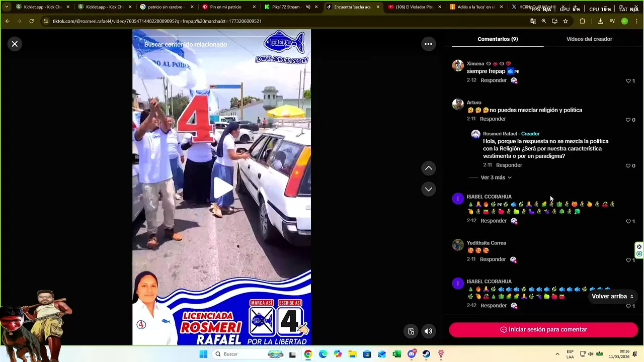The height and width of the screenshot is (362, 644).
Task: Click the Windows taskbar 'Buscar' search box
Action: tap(249, 354)
